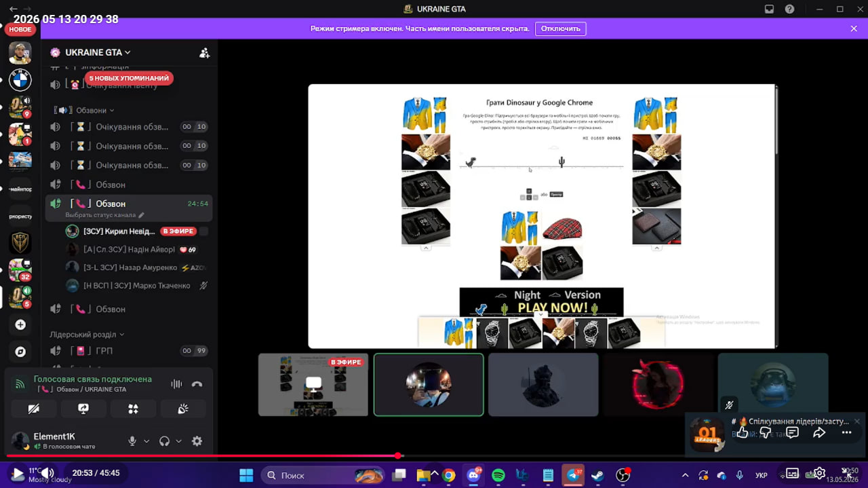
Task: Open the В ЭФИРЕ stream tile
Action: click(313, 384)
